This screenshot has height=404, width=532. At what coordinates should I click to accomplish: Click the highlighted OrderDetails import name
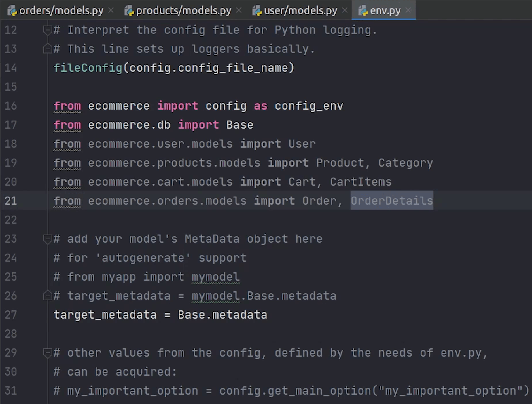coord(392,201)
